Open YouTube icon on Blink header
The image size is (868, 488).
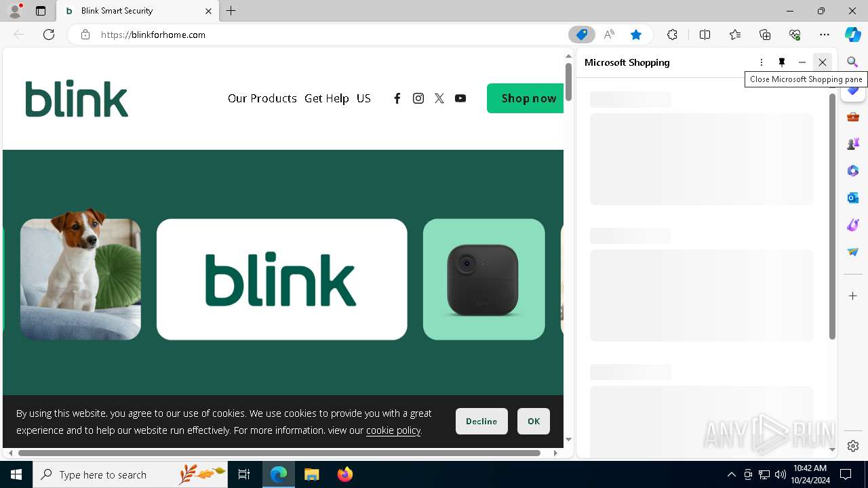click(460, 98)
